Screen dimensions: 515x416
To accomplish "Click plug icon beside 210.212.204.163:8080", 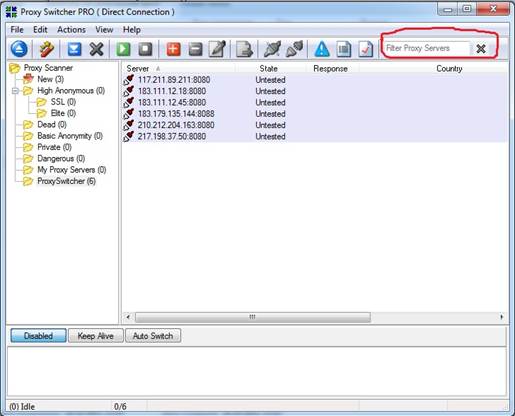I will [129, 125].
